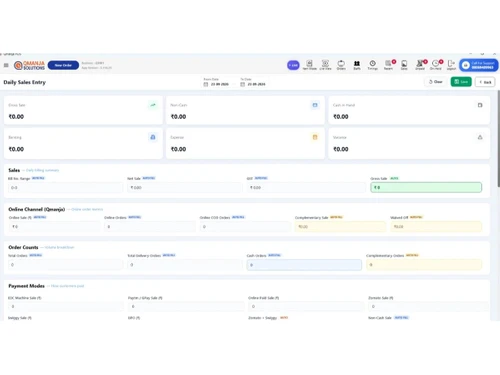Open the Orders toolbar icon
Screen dimensions: 500x375
341,65
